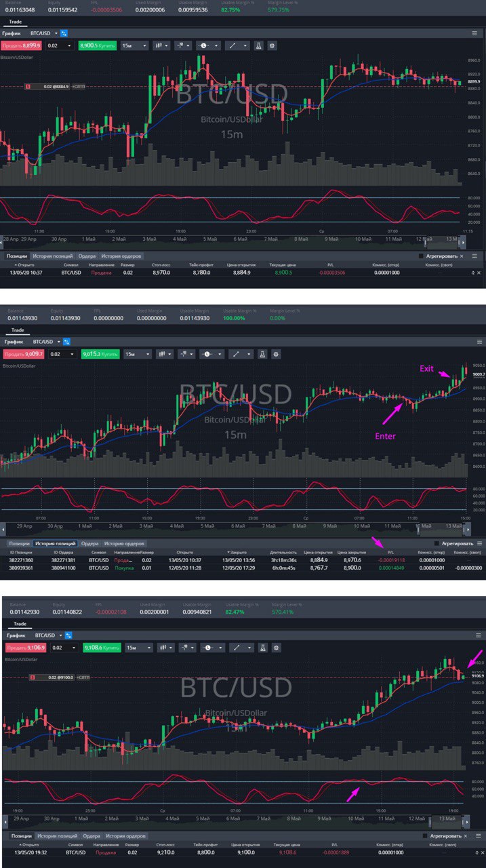Click blue link icon beside BTC/USD above Продать 9,009.7

coord(67,341)
